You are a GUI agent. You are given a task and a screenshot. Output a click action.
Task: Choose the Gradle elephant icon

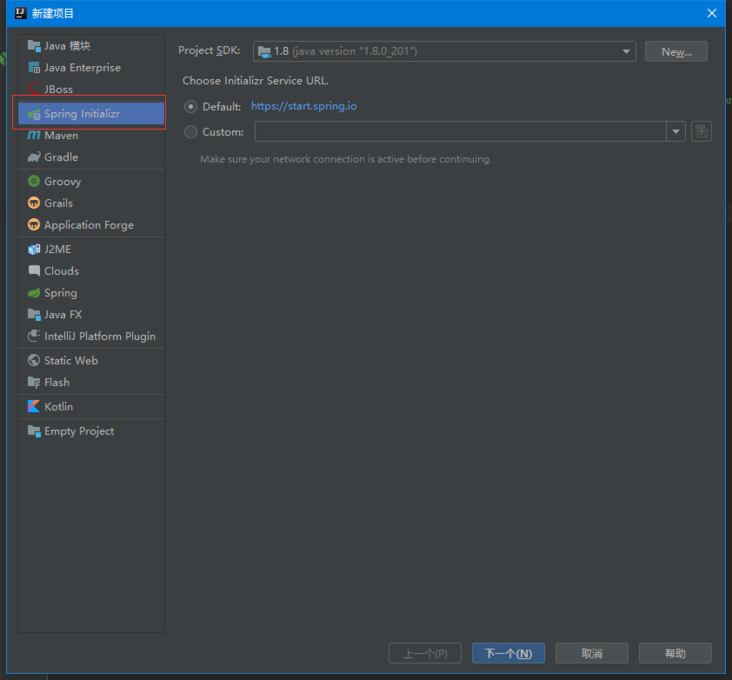point(34,157)
